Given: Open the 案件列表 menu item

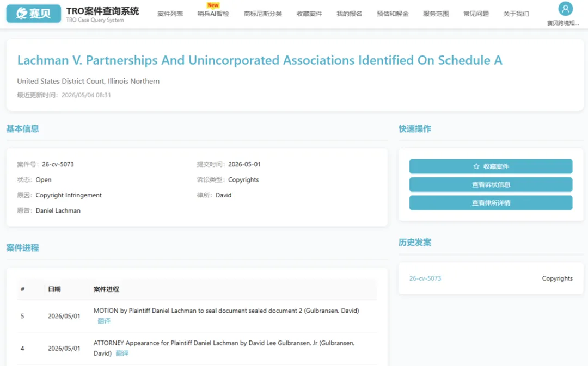Looking at the screenshot, I should pos(170,14).
